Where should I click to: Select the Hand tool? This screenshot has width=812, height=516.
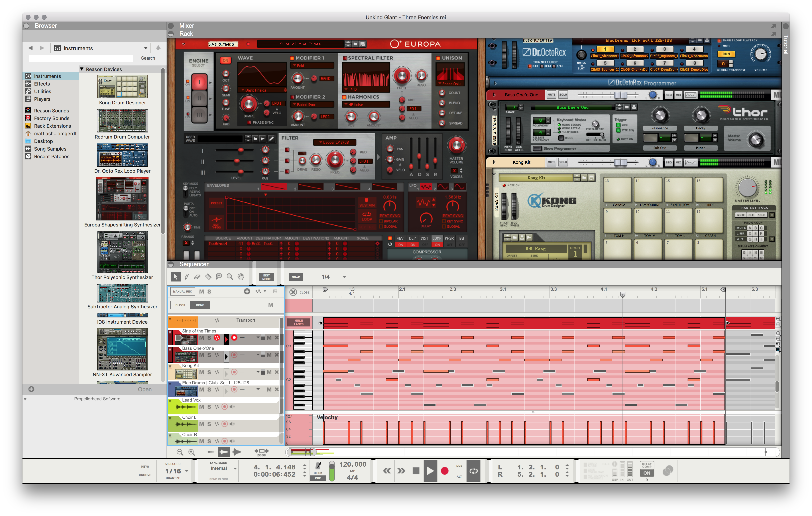point(241,277)
